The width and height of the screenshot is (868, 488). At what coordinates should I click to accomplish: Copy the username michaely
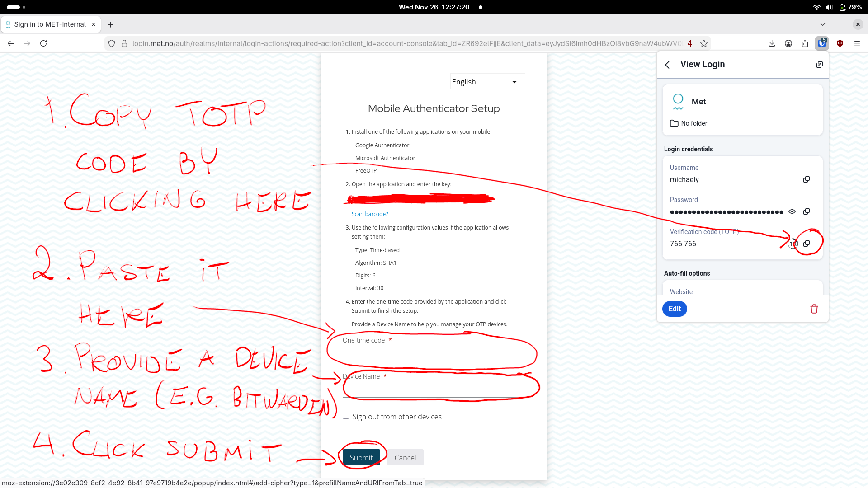[806, 179]
